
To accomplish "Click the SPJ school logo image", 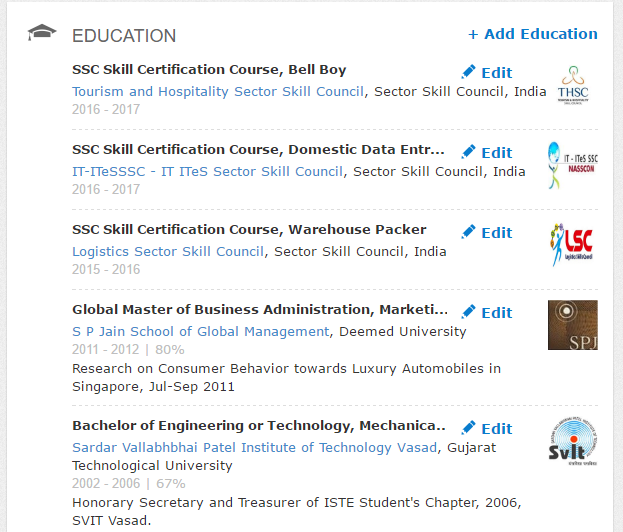I will pos(572,325).
